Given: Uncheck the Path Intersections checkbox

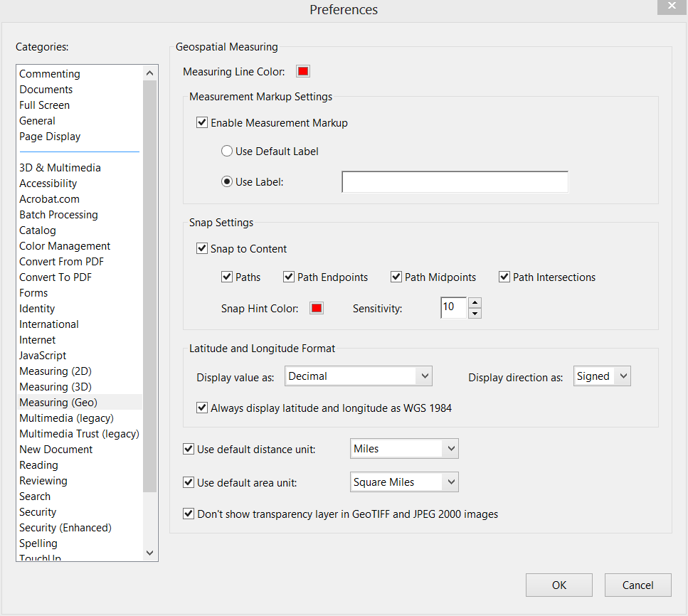Looking at the screenshot, I should point(504,277).
